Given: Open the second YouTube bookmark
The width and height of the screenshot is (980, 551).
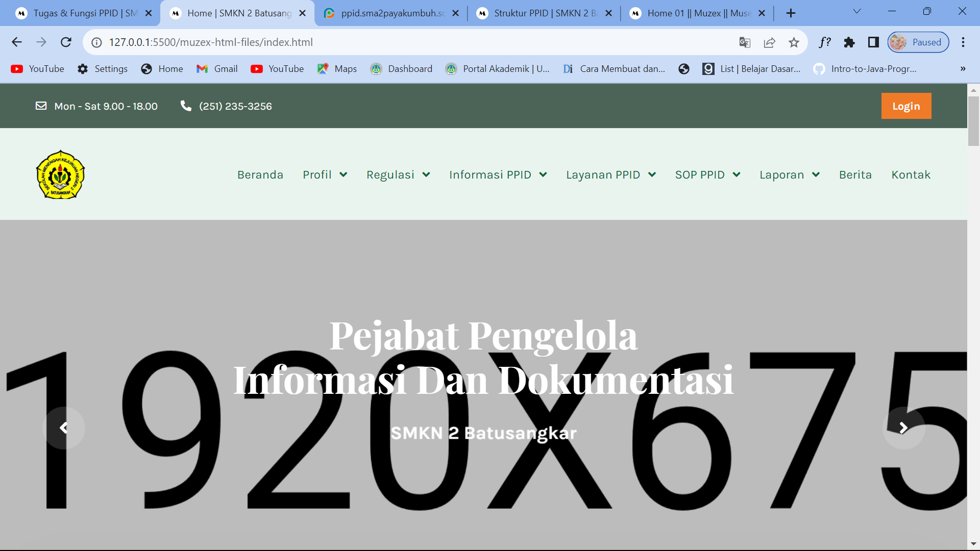Looking at the screenshot, I should click(x=277, y=69).
